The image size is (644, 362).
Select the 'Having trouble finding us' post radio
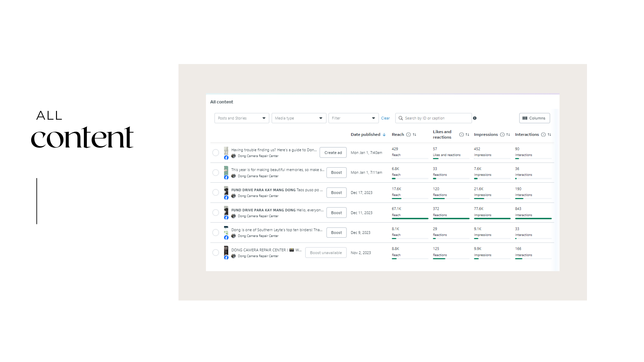tap(216, 153)
